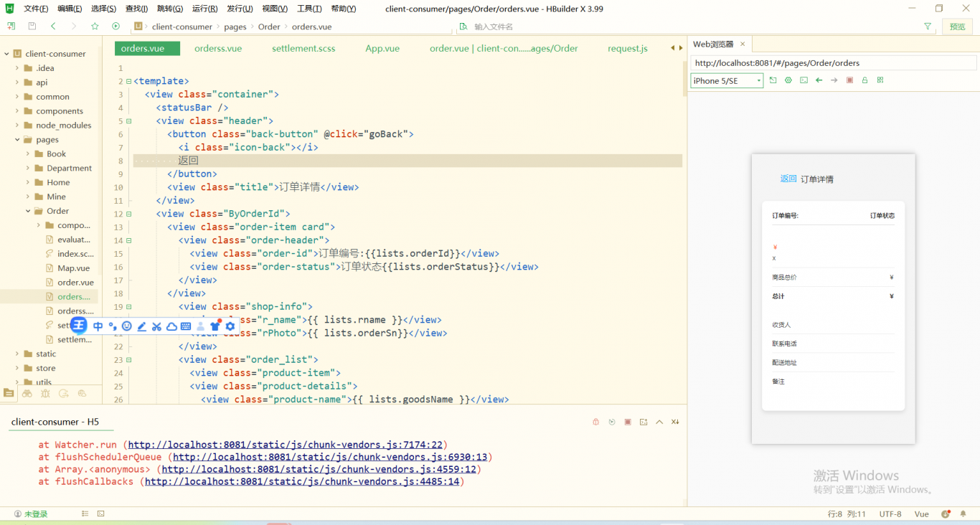The image size is (980, 525).
Task: Open the flushSchedulerQueue chunk-vendors.js:6930:13 link
Action: [x=330, y=457]
